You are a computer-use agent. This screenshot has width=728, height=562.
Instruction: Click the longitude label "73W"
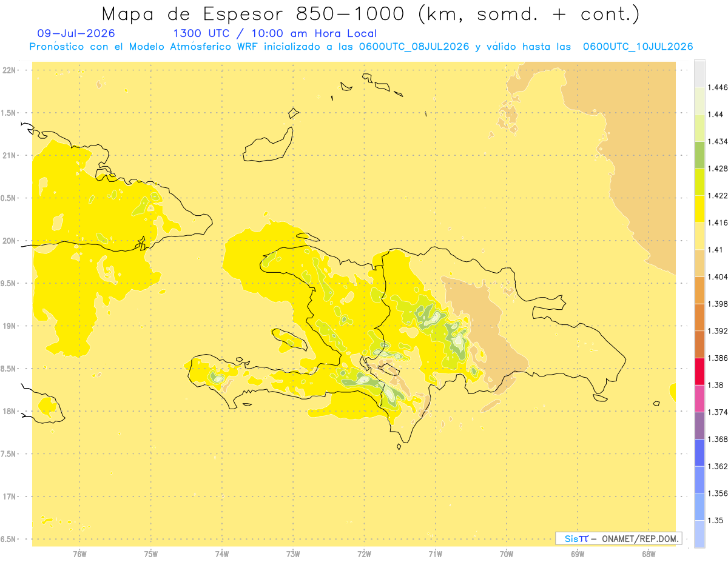293,554
